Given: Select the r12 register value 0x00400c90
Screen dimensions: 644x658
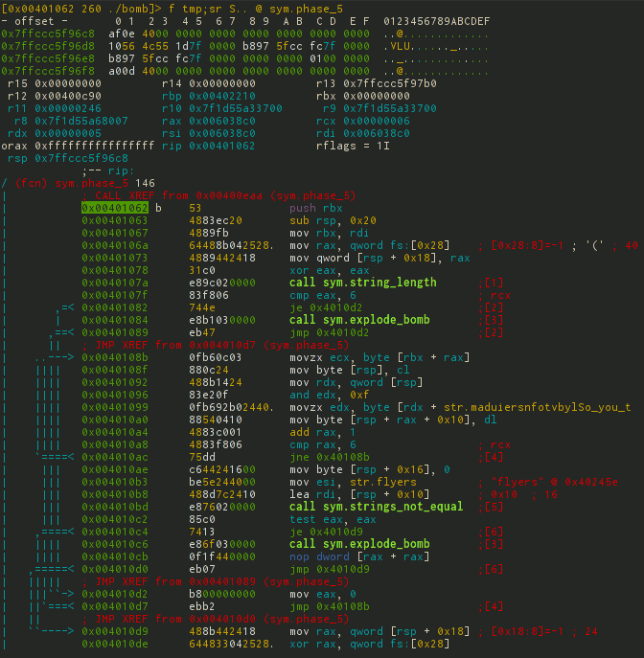Looking at the screenshot, I should 68,96.
